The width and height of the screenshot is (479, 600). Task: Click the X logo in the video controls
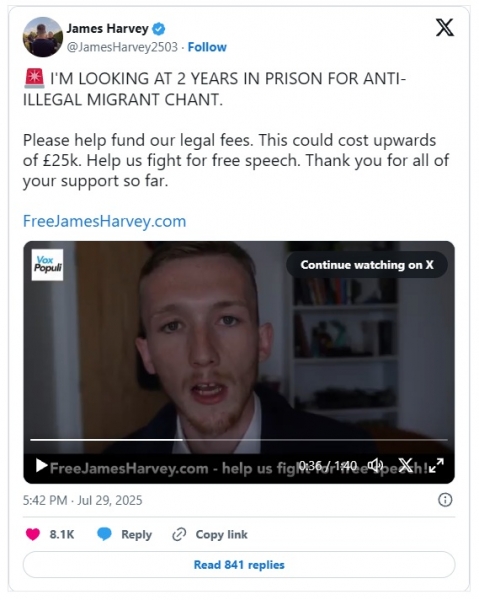(x=405, y=465)
